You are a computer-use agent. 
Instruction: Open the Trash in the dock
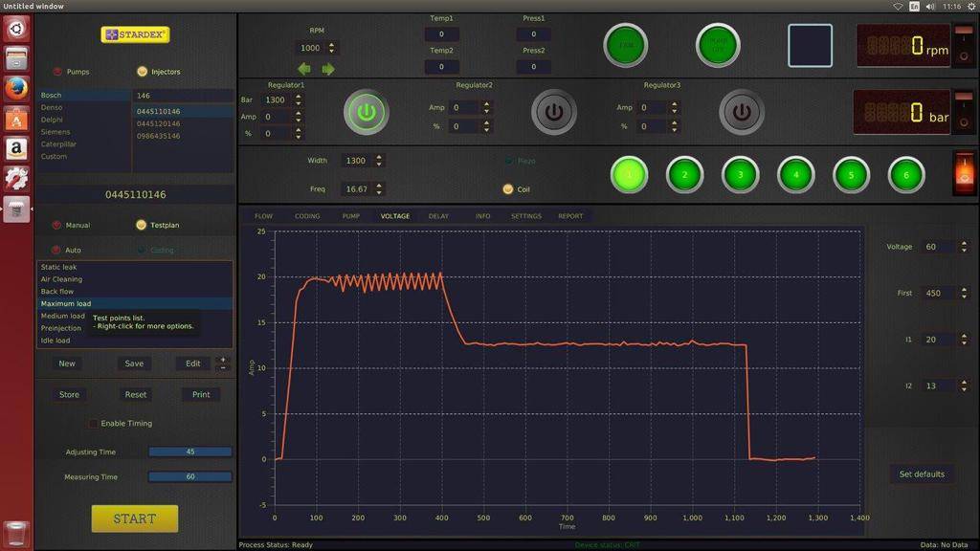pyautogui.click(x=17, y=535)
